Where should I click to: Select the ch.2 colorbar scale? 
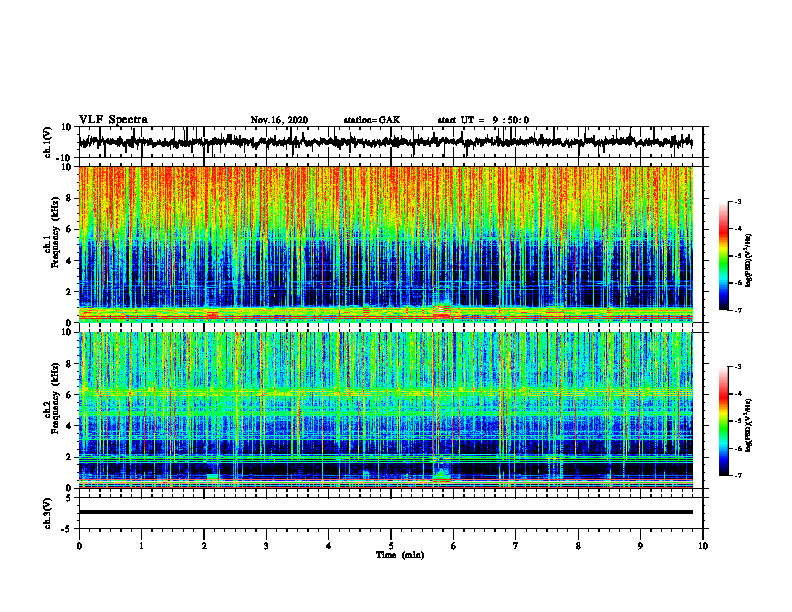724,421
